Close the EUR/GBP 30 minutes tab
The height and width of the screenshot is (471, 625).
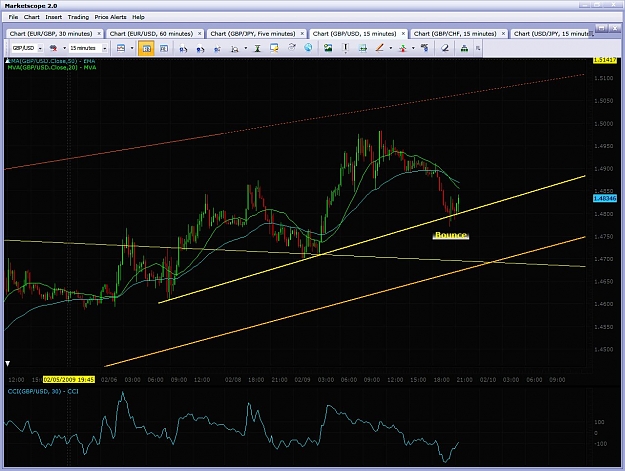99,33
